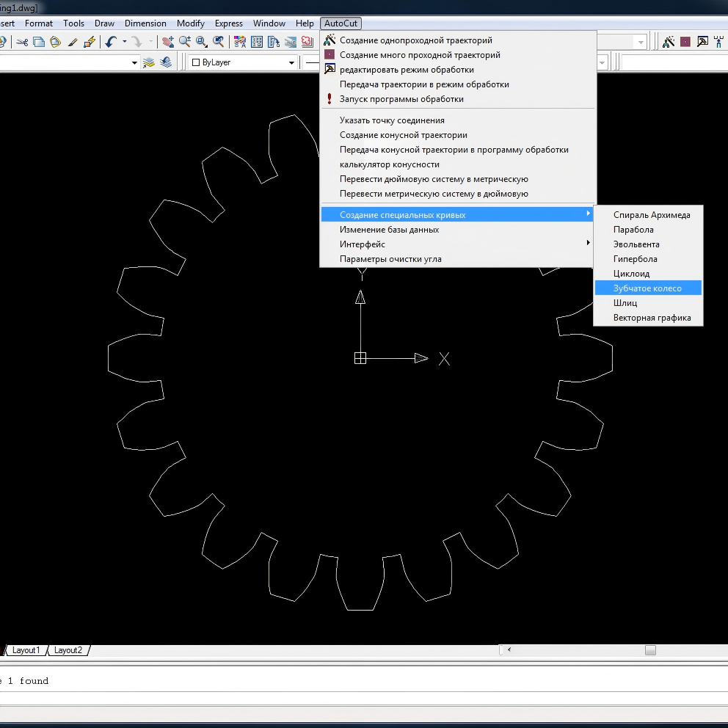This screenshot has height=728, width=728.
Task: Open the Tools menu
Action: click(74, 23)
